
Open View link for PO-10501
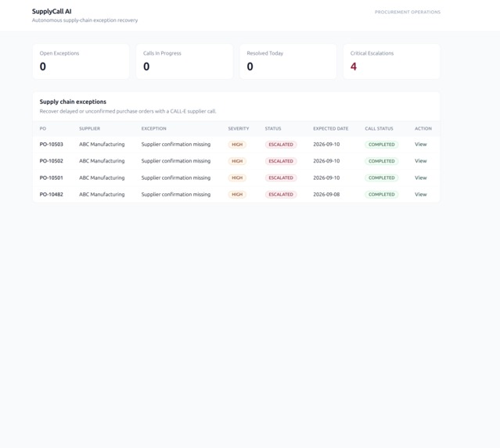click(x=421, y=177)
